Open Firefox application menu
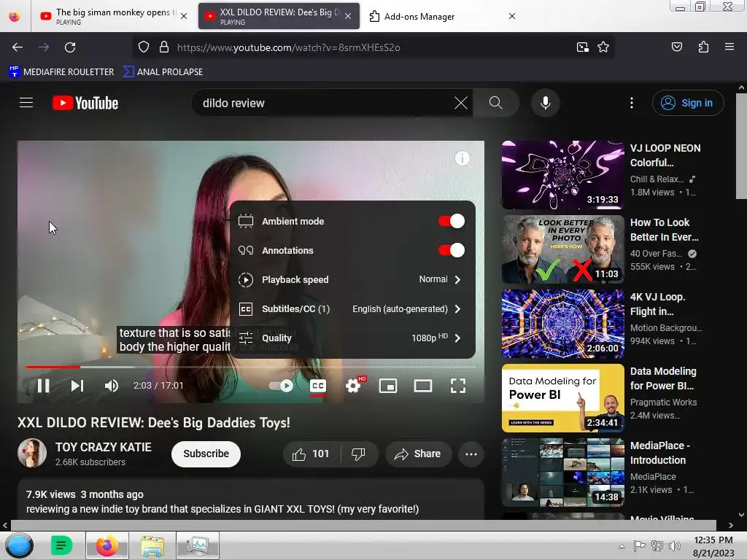 tap(729, 47)
